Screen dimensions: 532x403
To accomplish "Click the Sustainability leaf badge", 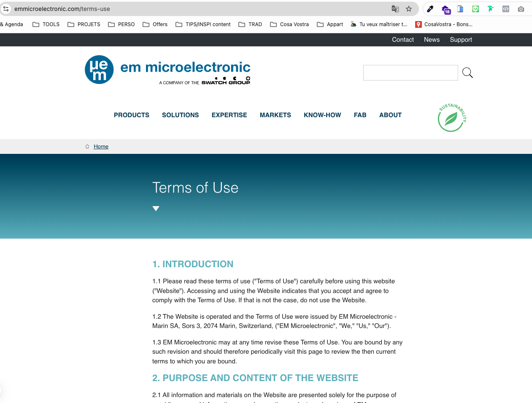I will (451, 118).
